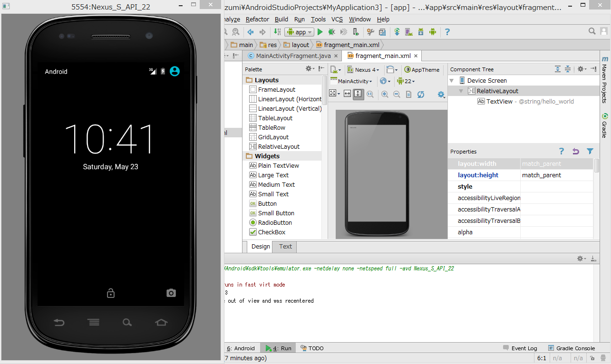Open Palette settings gear dropdown
The image size is (611, 364).
pyautogui.click(x=310, y=69)
